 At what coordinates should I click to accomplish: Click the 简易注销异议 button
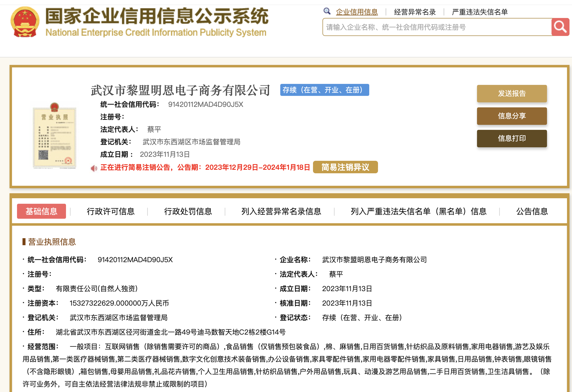pos(345,167)
